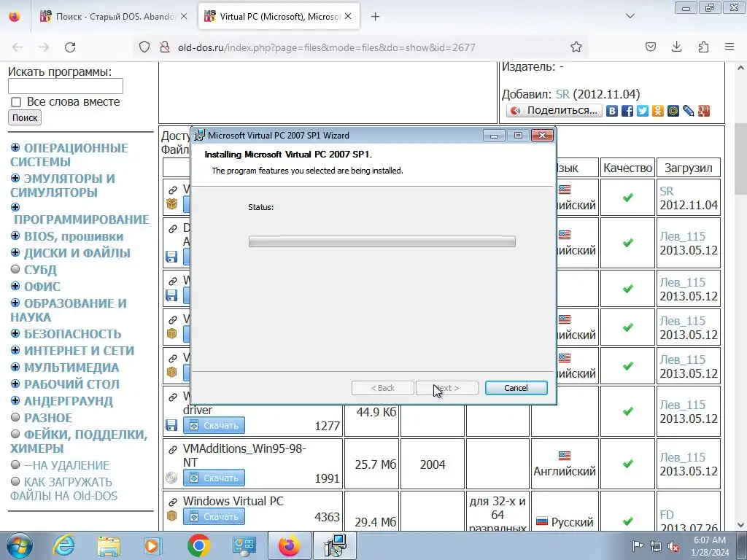Expand ЭМУЛЯТОРЫ И СИМУЛЯТОРЫ category
The height and width of the screenshot is (560, 747).
15,178
